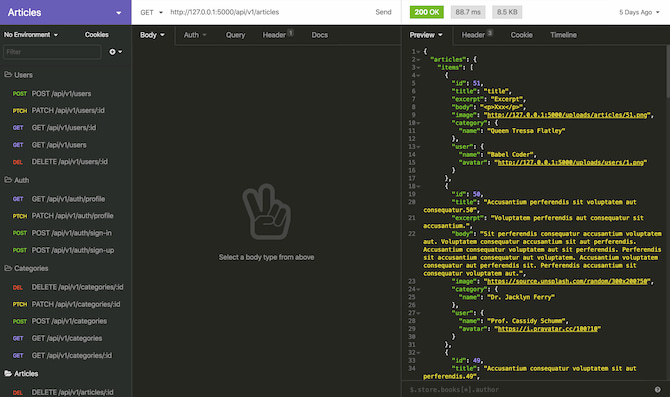Open the uploads/users/1.png avatar link
The width and height of the screenshot is (670, 397).
tap(570, 162)
